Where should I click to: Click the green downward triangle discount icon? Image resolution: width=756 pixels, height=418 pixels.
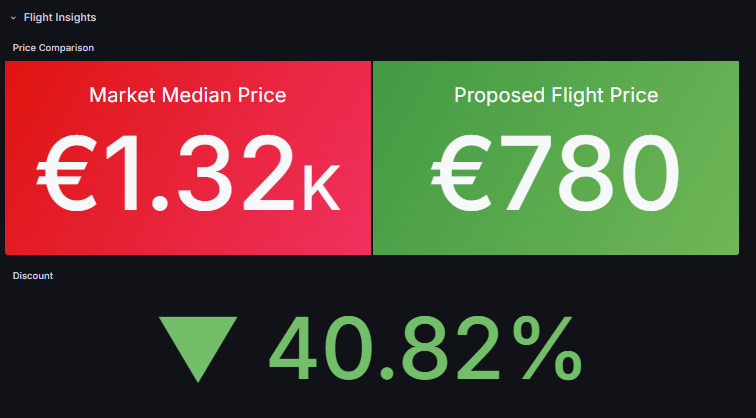tap(197, 347)
